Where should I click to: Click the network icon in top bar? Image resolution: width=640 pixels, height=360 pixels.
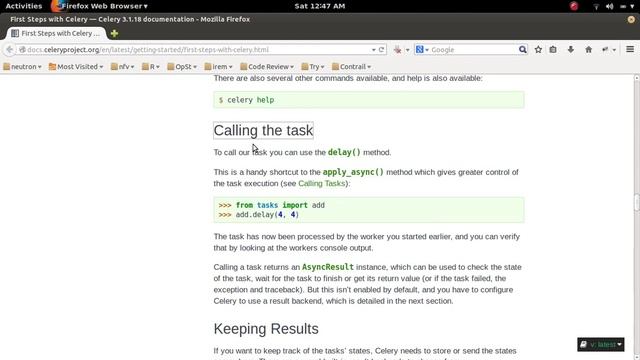[x=596, y=7]
